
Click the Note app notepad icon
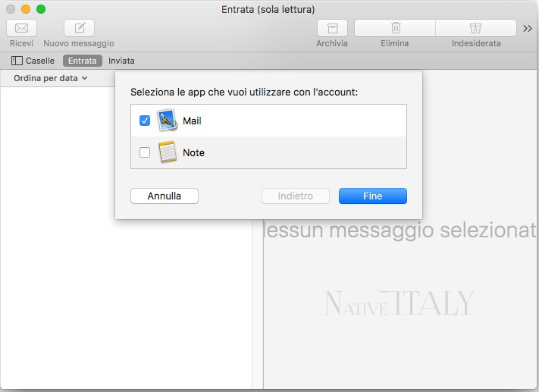[x=168, y=152]
